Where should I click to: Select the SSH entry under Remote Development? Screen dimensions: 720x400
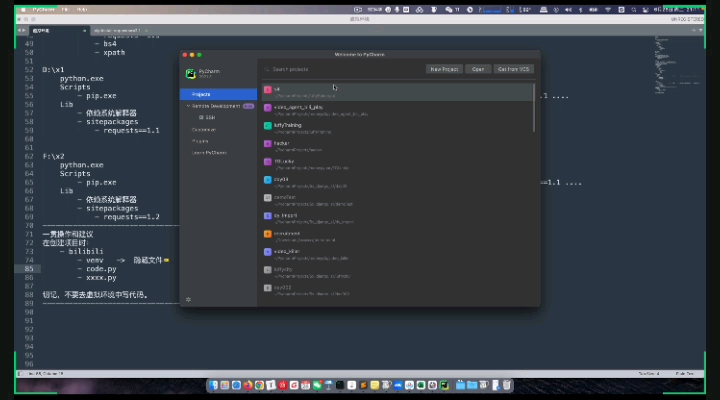pyautogui.click(x=207, y=118)
